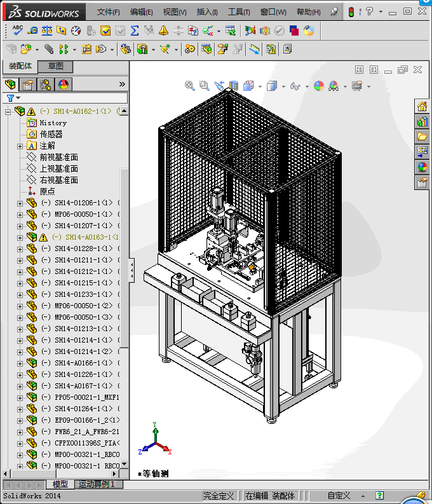The image size is (432, 504).
Task: Switch to the 草图 tab
Action: click(55, 67)
